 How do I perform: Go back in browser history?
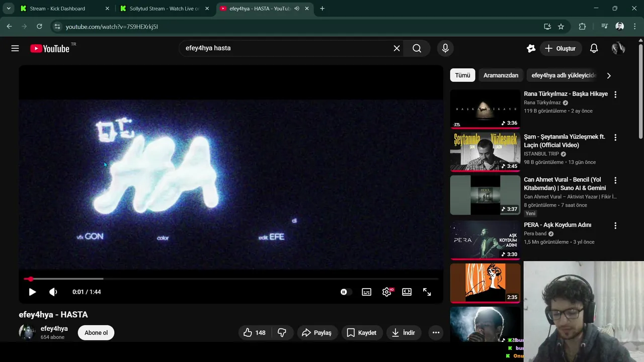tap(9, 27)
